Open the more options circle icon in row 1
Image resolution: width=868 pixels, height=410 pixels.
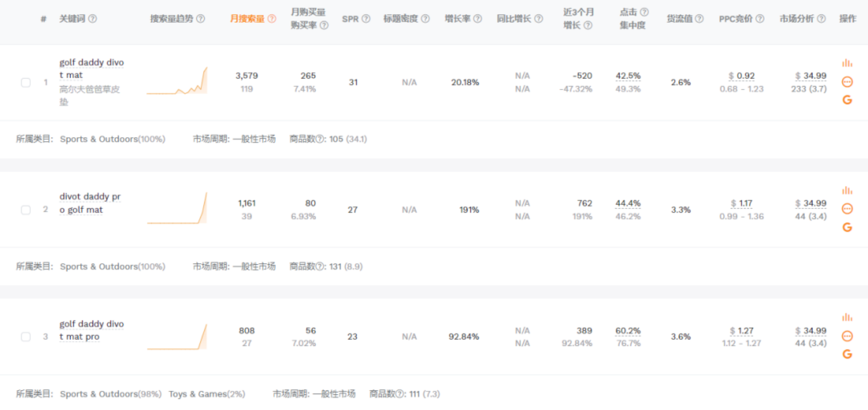point(847,82)
